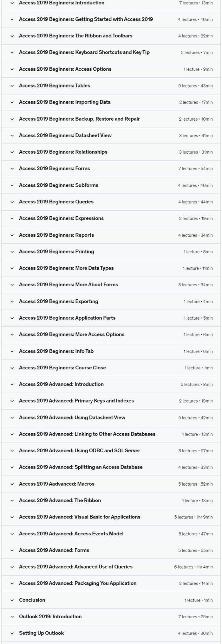The width and height of the screenshot is (222, 644).
Task: Click the chevron next to Relationships
Action: point(12,152)
